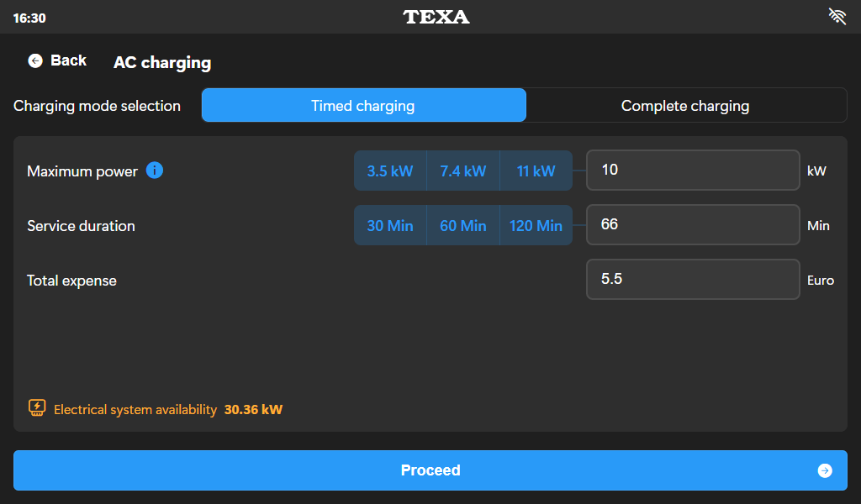Screen dimensions: 861x504
Task: Click the service duration field showing 66
Action: (692, 224)
